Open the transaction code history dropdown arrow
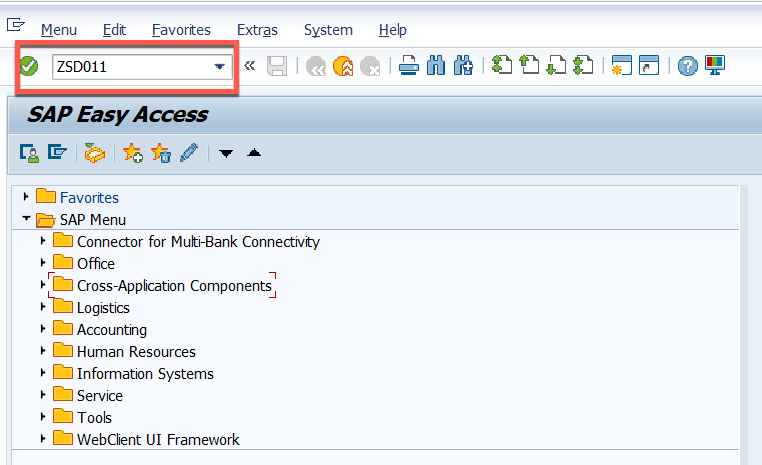The width and height of the screenshot is (762, 465). (x=219, y=67)
